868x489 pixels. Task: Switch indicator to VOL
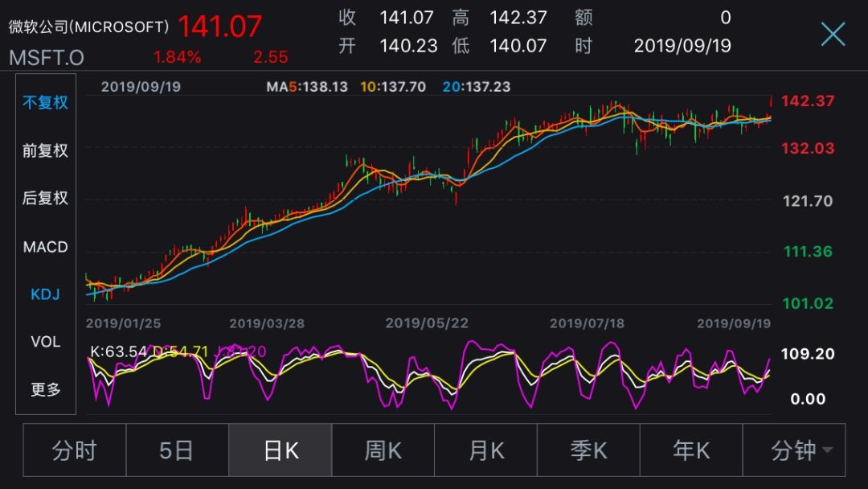pyautogui.click(x=45, y=342)
